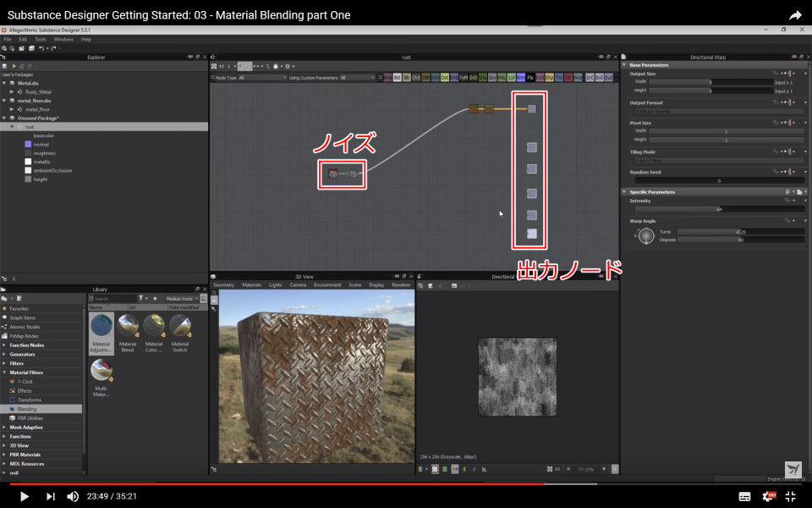
Task: Collapse the Metal.sbs package
Action: (x=5, y=83)
